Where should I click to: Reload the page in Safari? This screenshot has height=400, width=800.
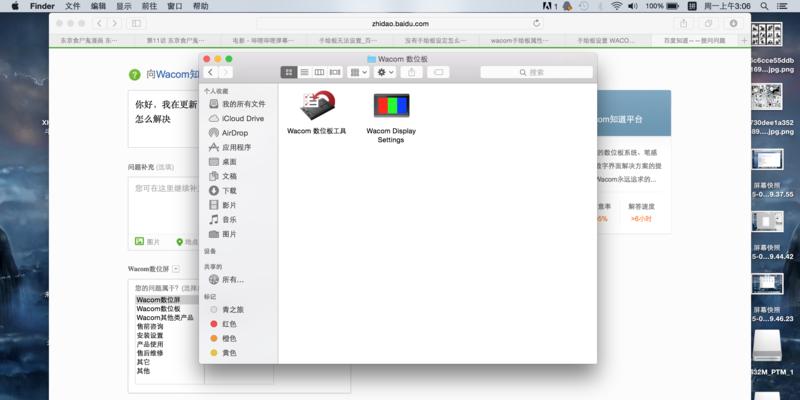pyautogui.click(x=536, y=23)
